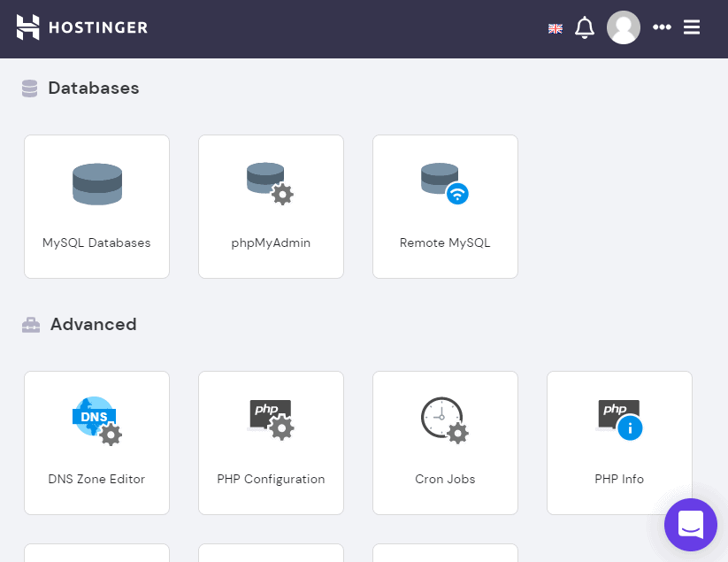View PHP Info
Image resolution: width=728 pixels, height=562 pixels.
[619, 443]
